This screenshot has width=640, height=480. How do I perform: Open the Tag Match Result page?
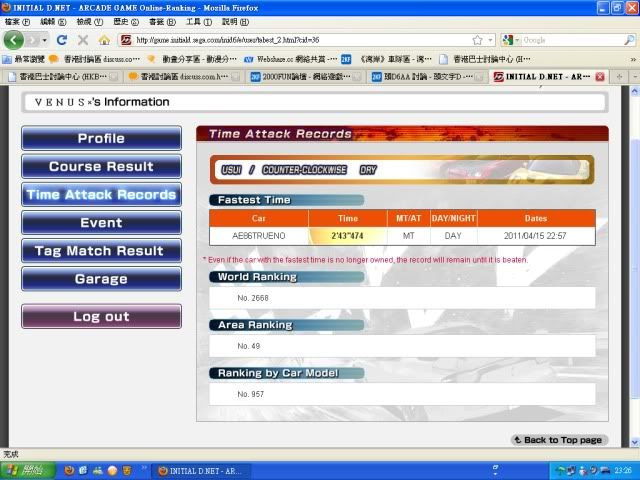(101, 251)
